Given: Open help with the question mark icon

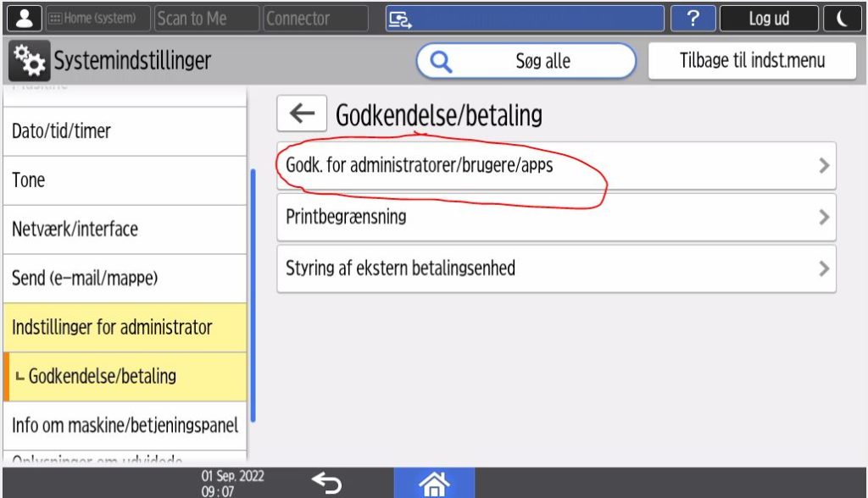Looking at the screenshot, I should 693,19.
